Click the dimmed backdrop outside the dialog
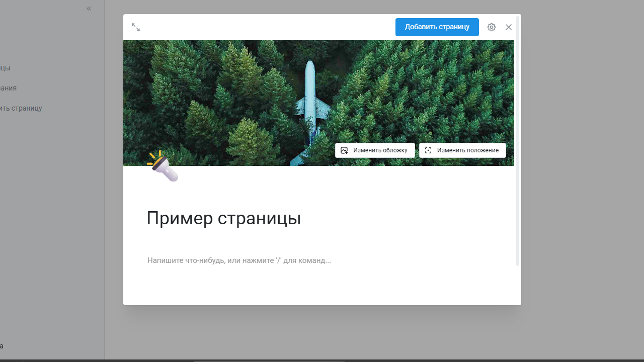 [x=579, y=201]
